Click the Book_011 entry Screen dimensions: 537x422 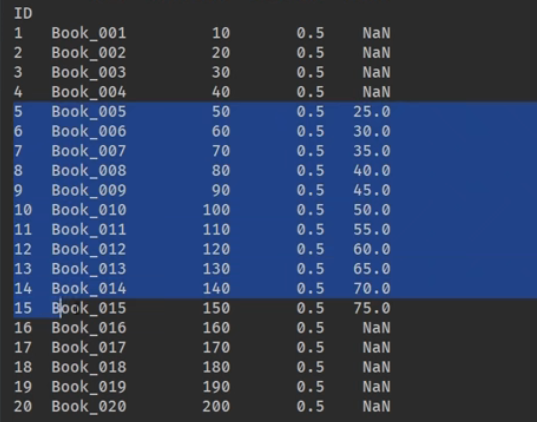point(89,229)
